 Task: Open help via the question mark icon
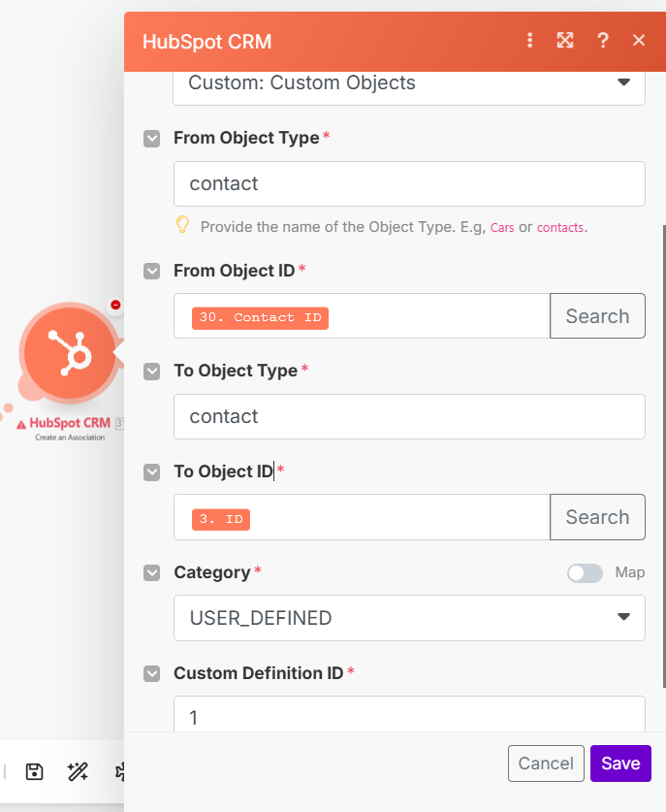pos(603,41)
